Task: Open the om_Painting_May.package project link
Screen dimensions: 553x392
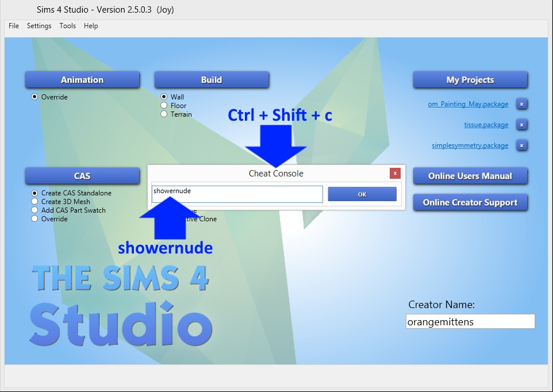Action: 468,104
